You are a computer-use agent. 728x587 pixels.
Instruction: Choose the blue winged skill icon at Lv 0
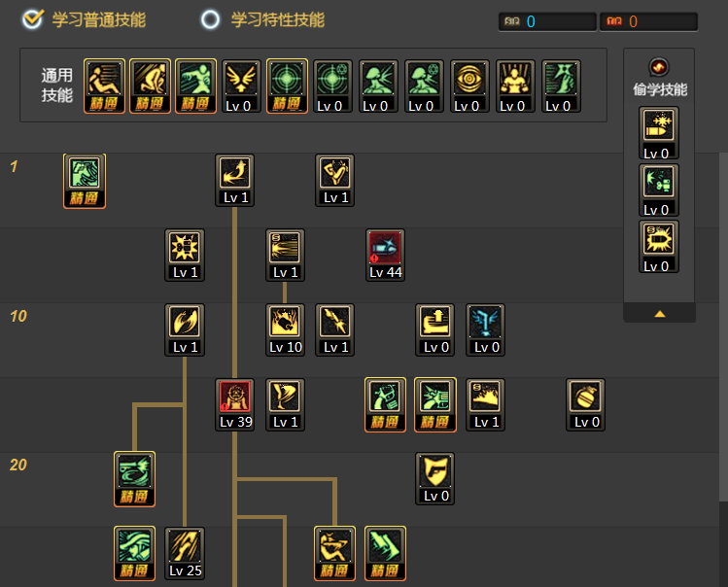pyautogui.click(x=485, y=329)
